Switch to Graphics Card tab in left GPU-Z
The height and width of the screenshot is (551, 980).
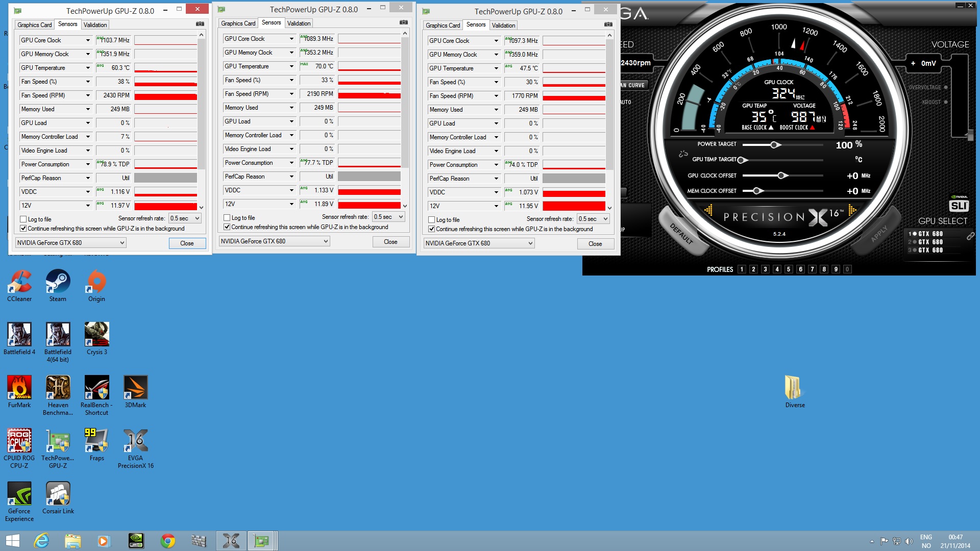click(34, 25)
